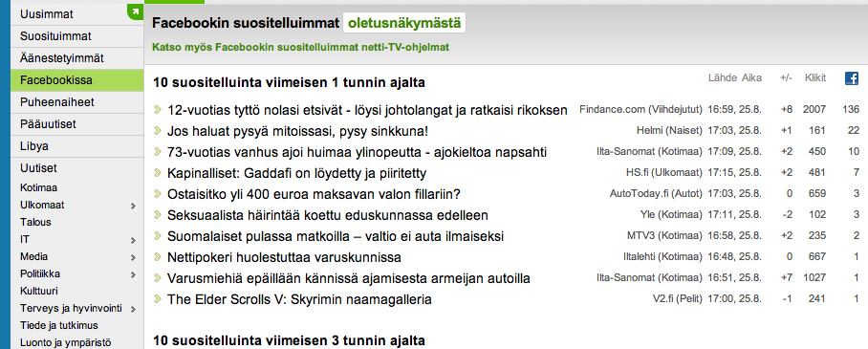The height and width of the screenshot is (349, 868).
Task: Expand the Terveys ja hyvinvointi arrow
Action: click(x=133, y=309)
